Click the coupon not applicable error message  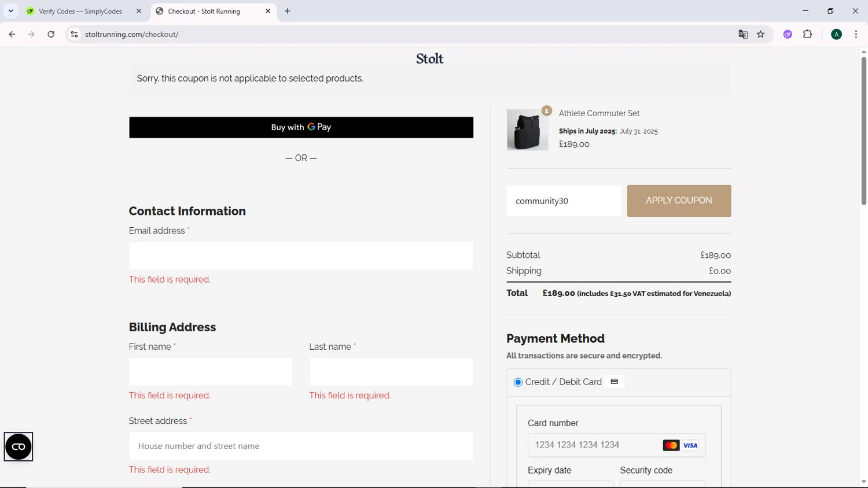point(250,79)
